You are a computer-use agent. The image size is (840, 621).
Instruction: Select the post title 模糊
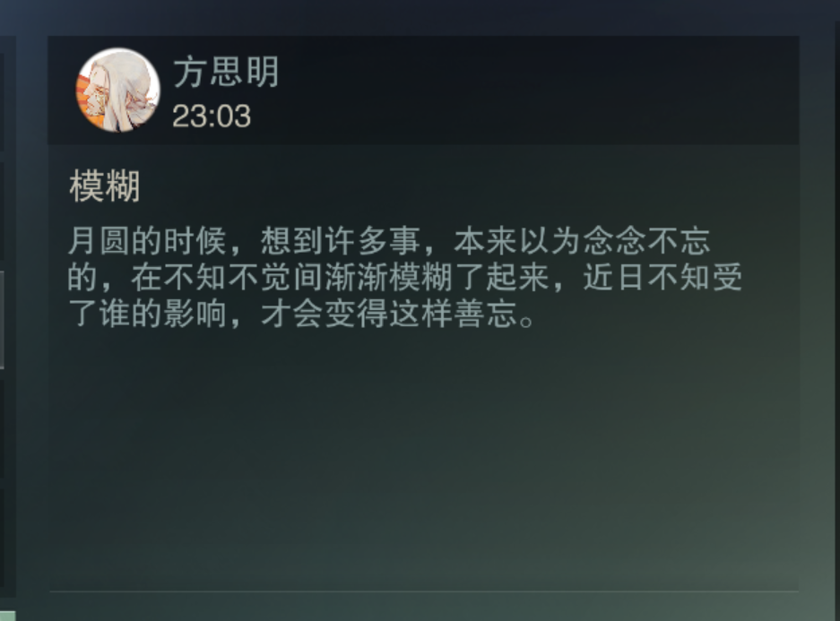click(105, 185)
